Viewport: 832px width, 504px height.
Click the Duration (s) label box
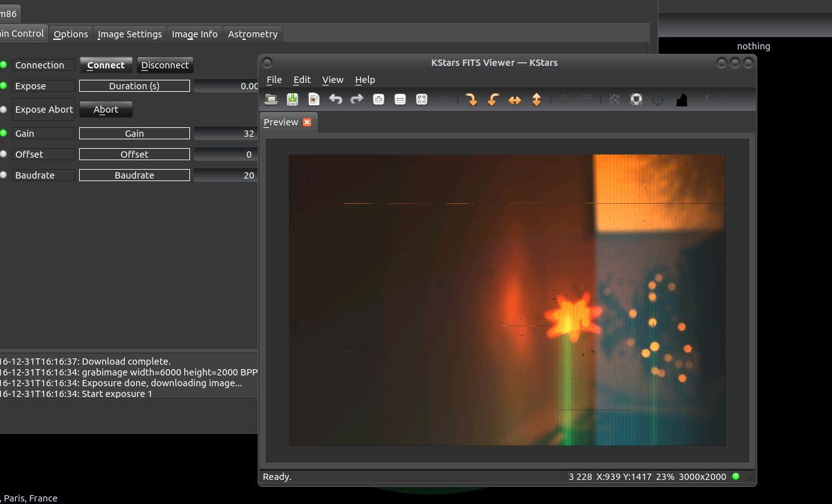pos(134,86)
